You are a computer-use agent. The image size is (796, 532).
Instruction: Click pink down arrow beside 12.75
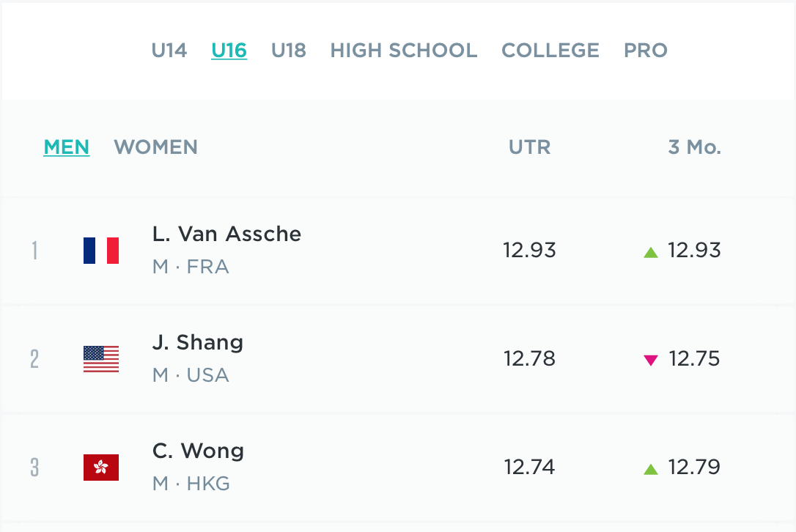651,360
